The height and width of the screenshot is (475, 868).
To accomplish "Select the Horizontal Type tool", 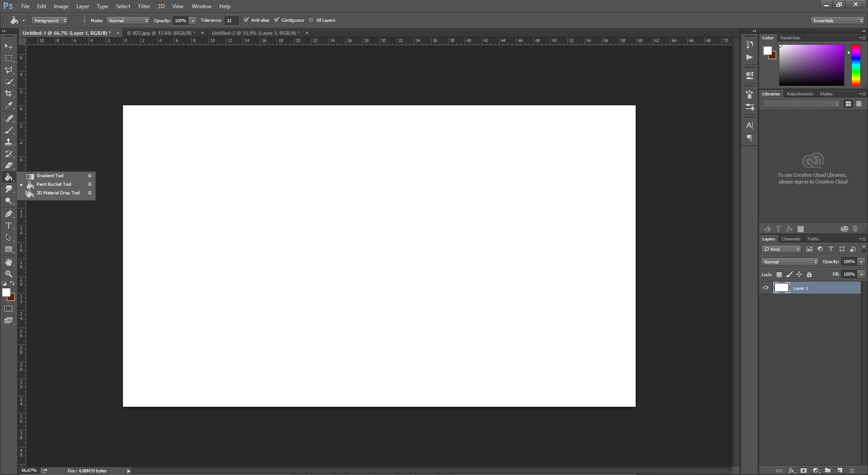I will [x=9, y=226].
